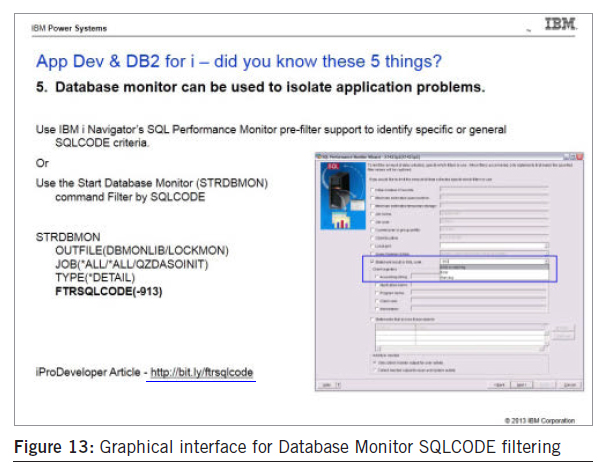The width and height of the screenshot is (606, 473).
Task: Select the Error option in SQL code list
Action: click(x=494, y=272)
